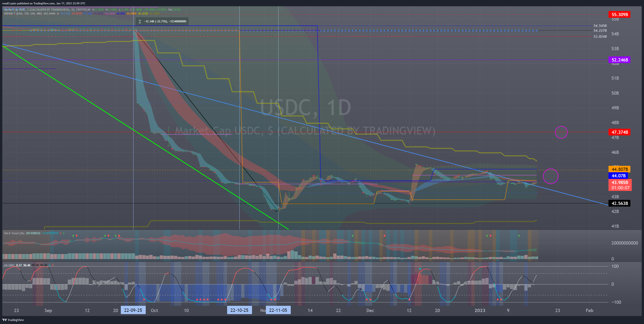Viewport: 644px width, 324px height.
Task: Click the 43B price axis tick
Action: pyautogui.click(x=615, y=197)
